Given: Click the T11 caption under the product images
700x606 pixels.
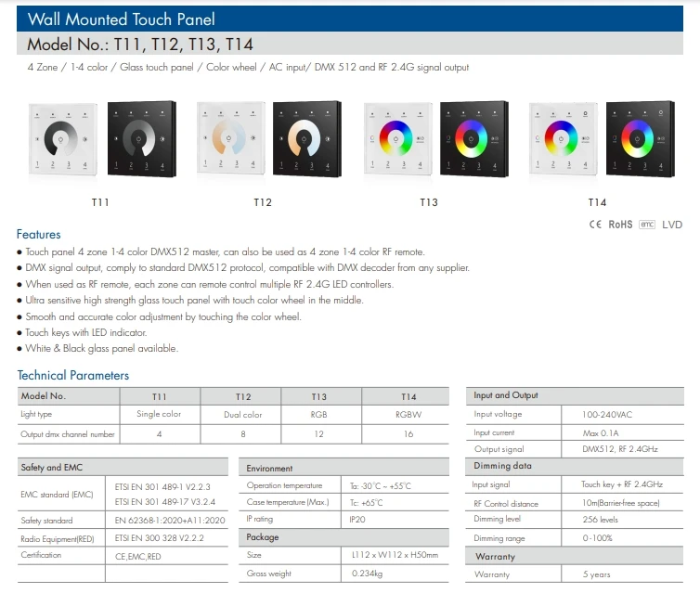Looking at the screenshot, I should pyautogui.click(x=100, y=202).
